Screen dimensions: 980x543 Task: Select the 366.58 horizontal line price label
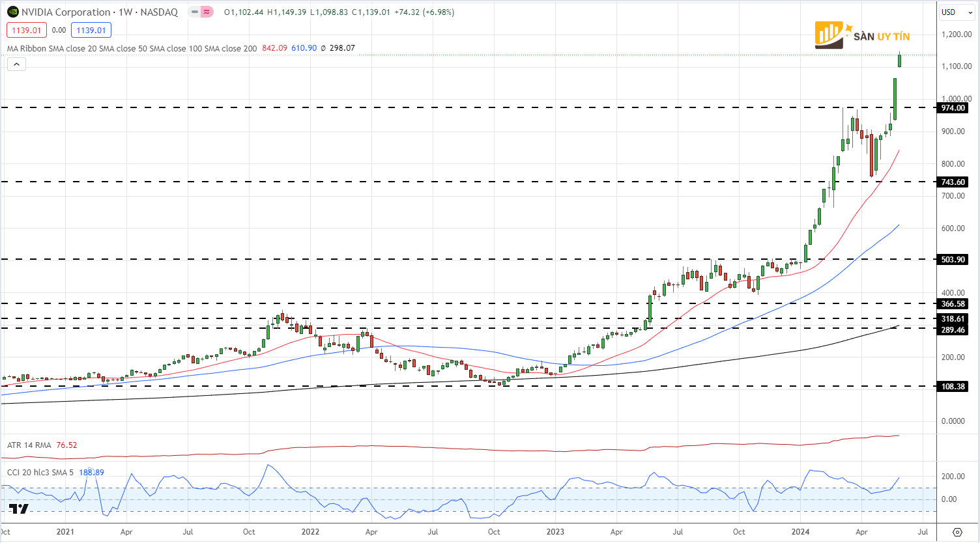(x=953, y=304)
